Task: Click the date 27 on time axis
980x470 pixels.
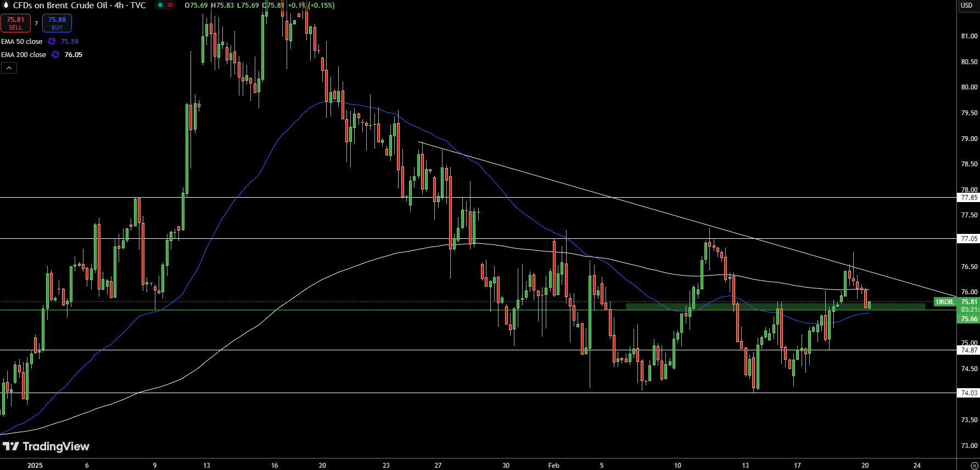Action: [x=438, y=465]
